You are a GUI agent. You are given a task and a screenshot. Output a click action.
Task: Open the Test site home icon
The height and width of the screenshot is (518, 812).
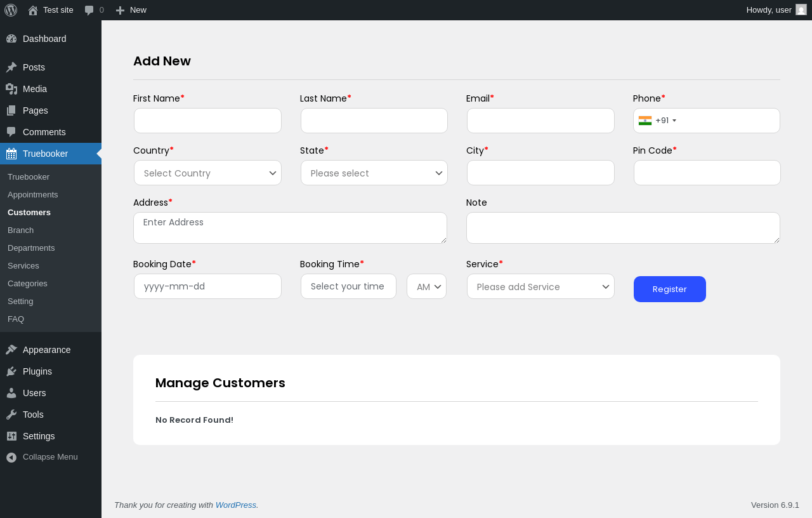[33, 10]
